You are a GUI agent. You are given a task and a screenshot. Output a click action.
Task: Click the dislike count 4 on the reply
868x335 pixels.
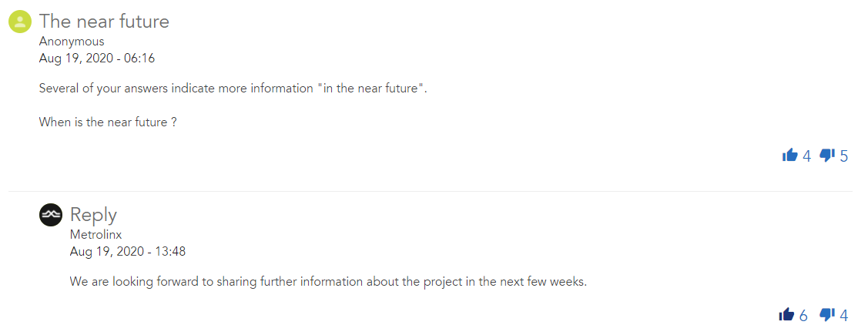point(844,315)
